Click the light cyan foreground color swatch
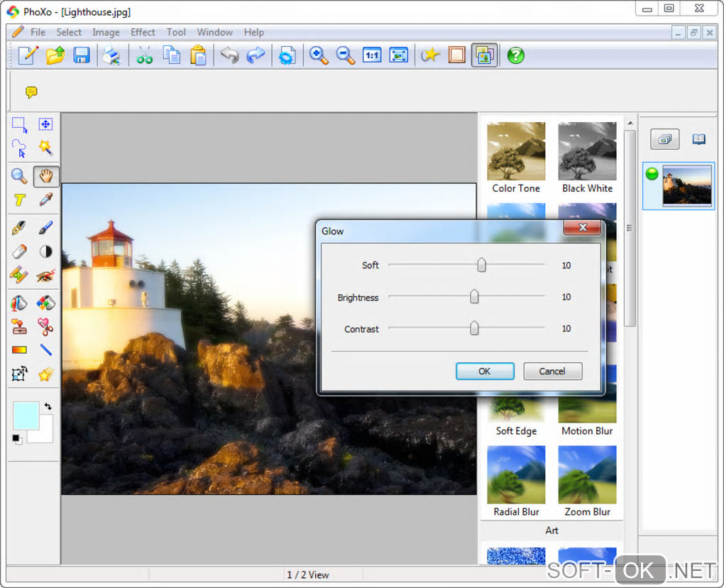Viewport: 724px width, 588px height. [x=26, y=415]
